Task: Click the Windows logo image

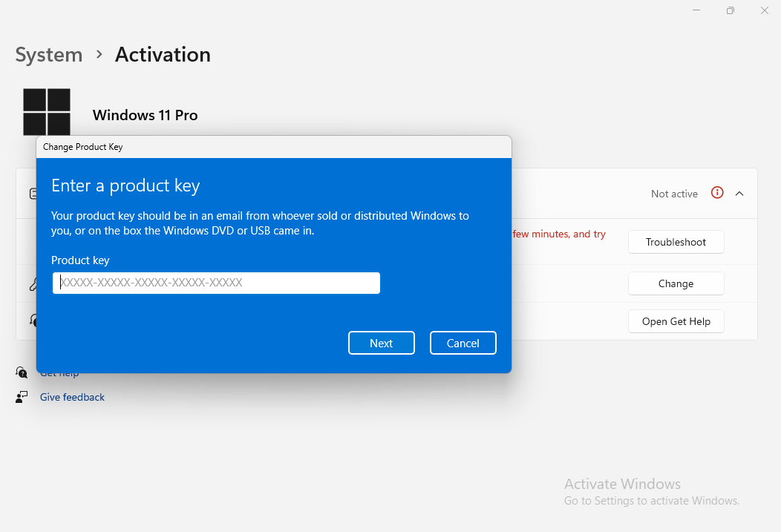Action: tap(46, 112)
